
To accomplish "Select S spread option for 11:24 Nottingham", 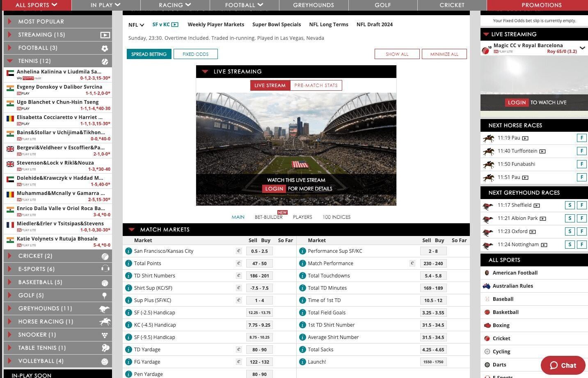I will coord(570,245).
